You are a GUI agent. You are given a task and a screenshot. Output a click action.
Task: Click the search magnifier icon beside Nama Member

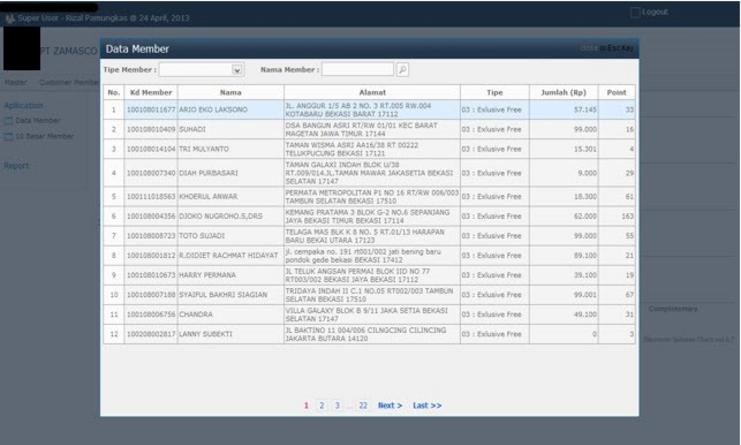click(403, 70)
